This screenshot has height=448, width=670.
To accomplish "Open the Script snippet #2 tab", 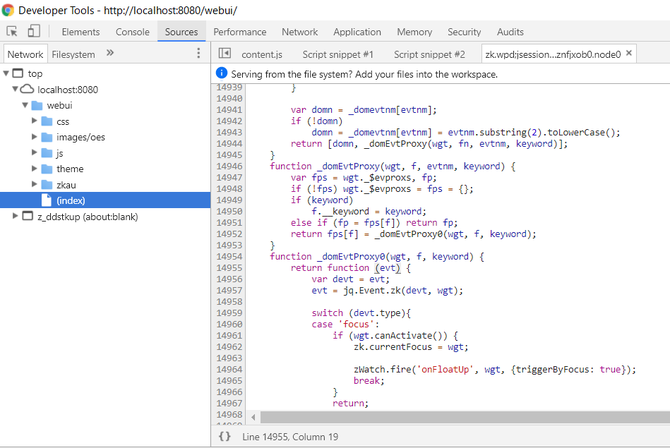I will (429, 55).
